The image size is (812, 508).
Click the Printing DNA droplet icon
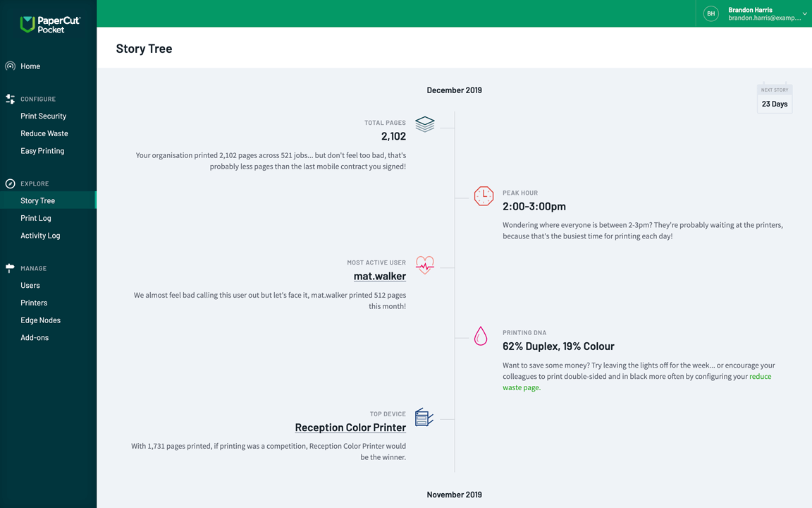click(481, 336)
